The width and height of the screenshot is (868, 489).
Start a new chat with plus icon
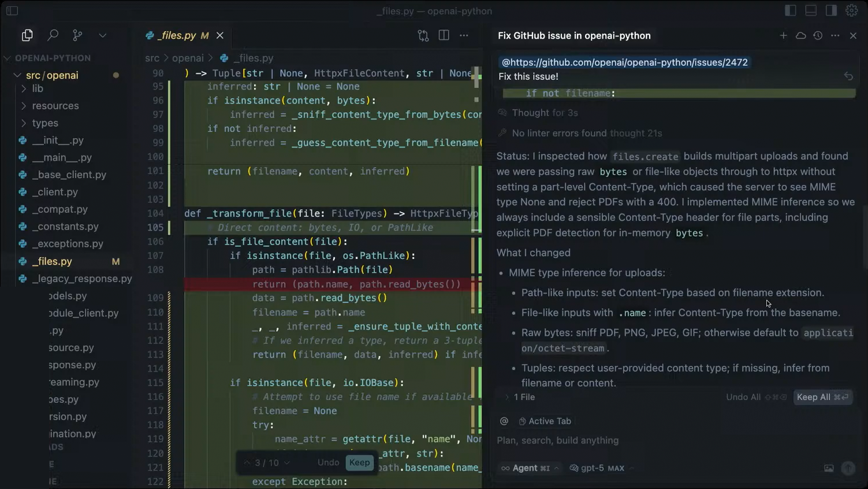click(783, 35)
